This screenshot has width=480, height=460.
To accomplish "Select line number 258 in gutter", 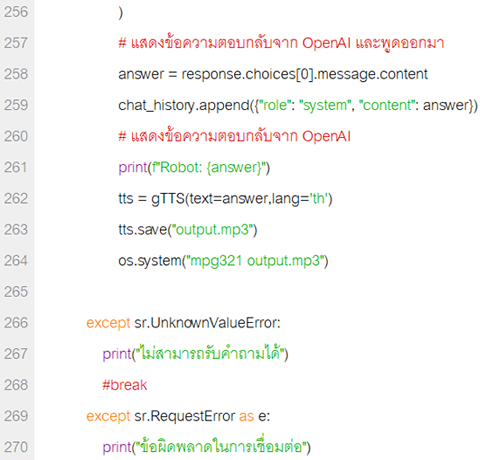I will click(x=16, y=74).
